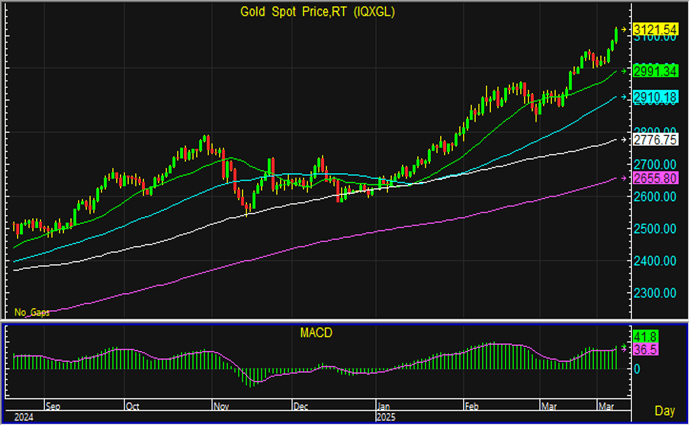Click the MACD indicator panel title
Viewport: 690px width, 426px height.
318,331
